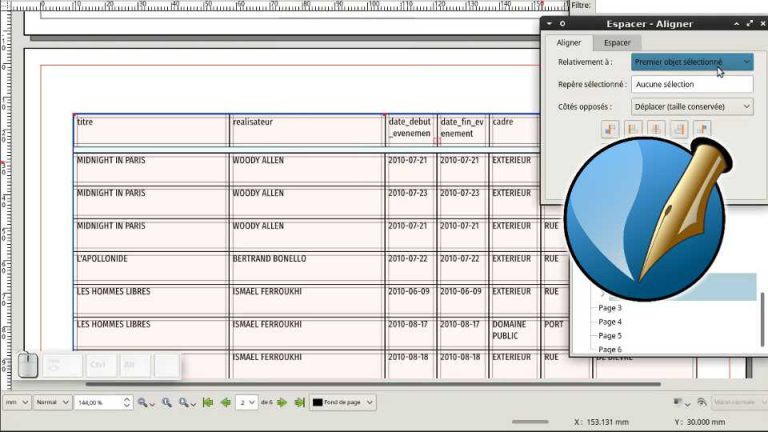This screenshot has height=432, width=768.
Task: Click the zoom in magnifier icon
Action: click(184, 402)
